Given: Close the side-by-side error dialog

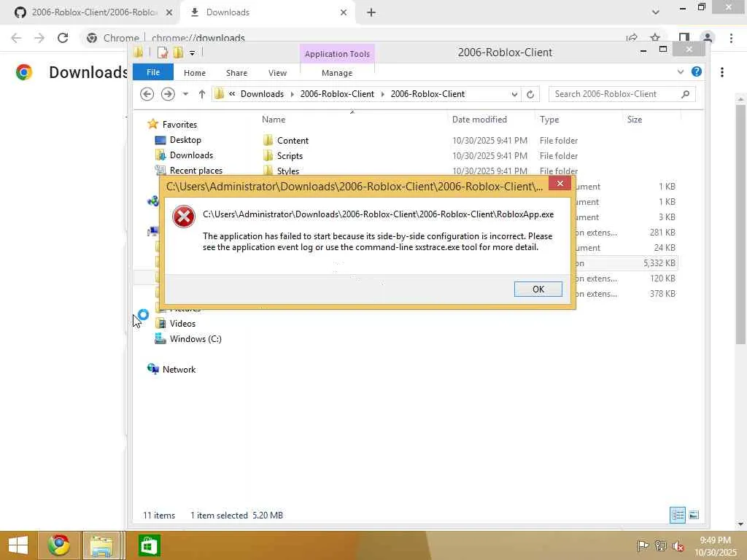Looking at the screenshot, I should pos(560,183).
